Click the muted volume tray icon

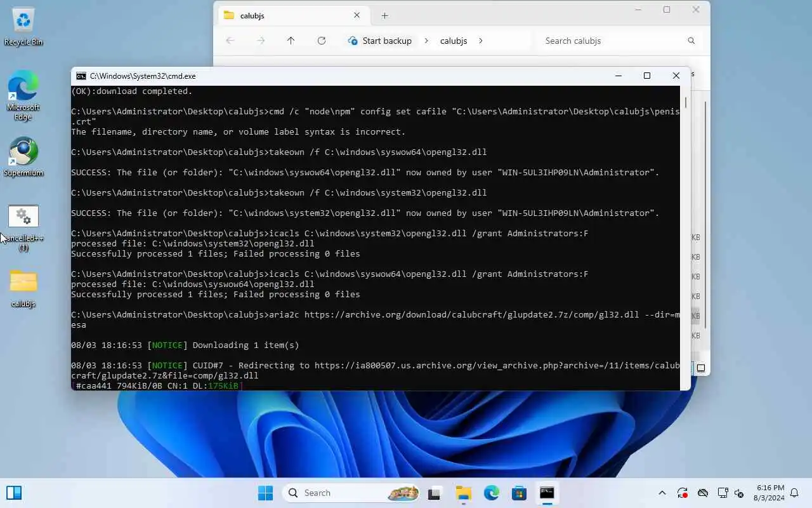click(x=739, y=493)
